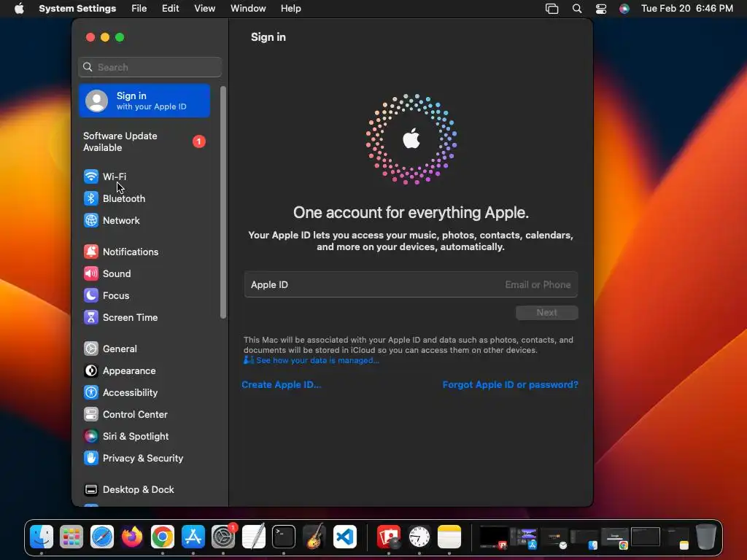Open Trash from the Dock
This screenshot has height=560, width=747.
706,537
